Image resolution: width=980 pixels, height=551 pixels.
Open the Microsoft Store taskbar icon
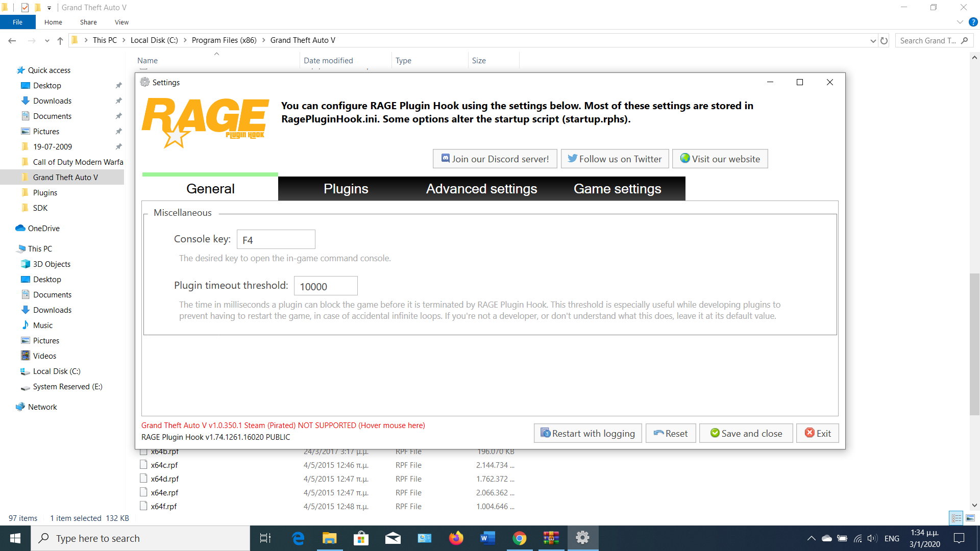pyautogui.click(x=361, y=538)
